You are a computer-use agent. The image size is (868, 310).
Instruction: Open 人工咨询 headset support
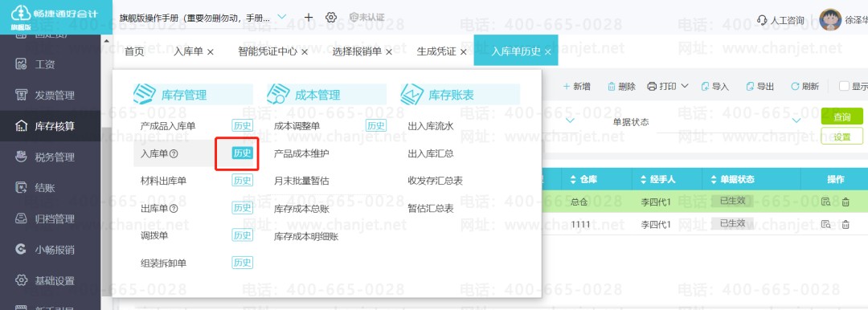tap(780, 21)
